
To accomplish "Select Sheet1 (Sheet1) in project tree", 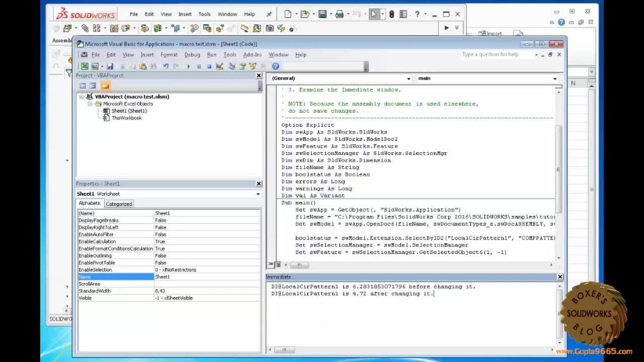I will coord(129,111).
